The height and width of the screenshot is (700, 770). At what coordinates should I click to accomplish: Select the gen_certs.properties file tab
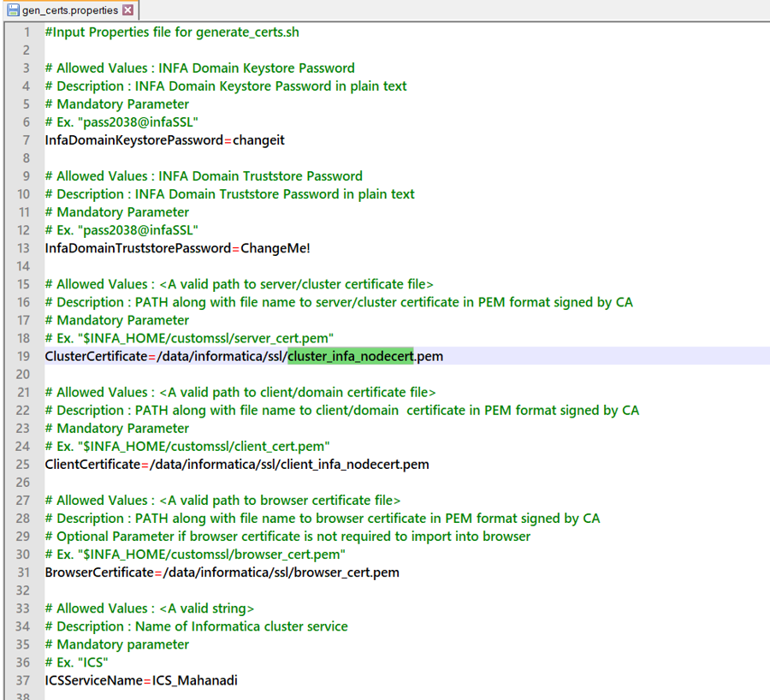(71, 9)
